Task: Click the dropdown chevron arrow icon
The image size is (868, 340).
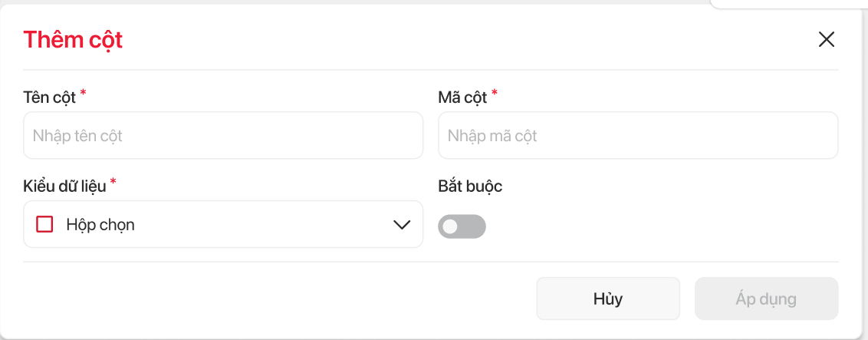Action: (x=402, y=225)
